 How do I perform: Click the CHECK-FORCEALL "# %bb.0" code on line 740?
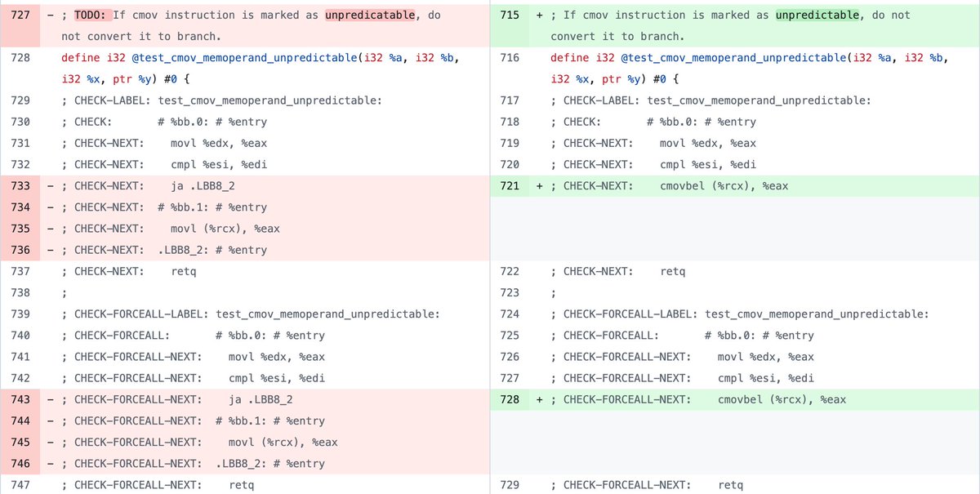point(270,335)
